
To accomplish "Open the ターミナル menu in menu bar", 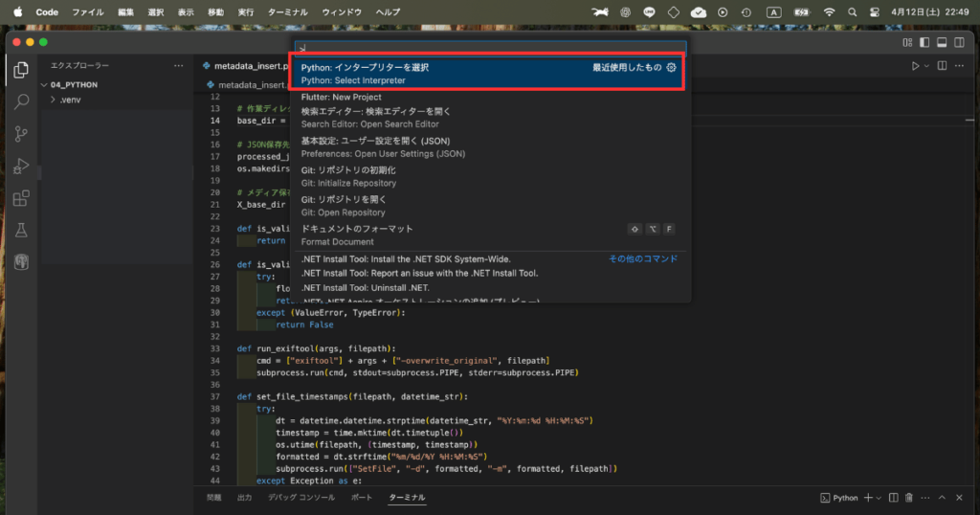I will (x=287, y=11).
